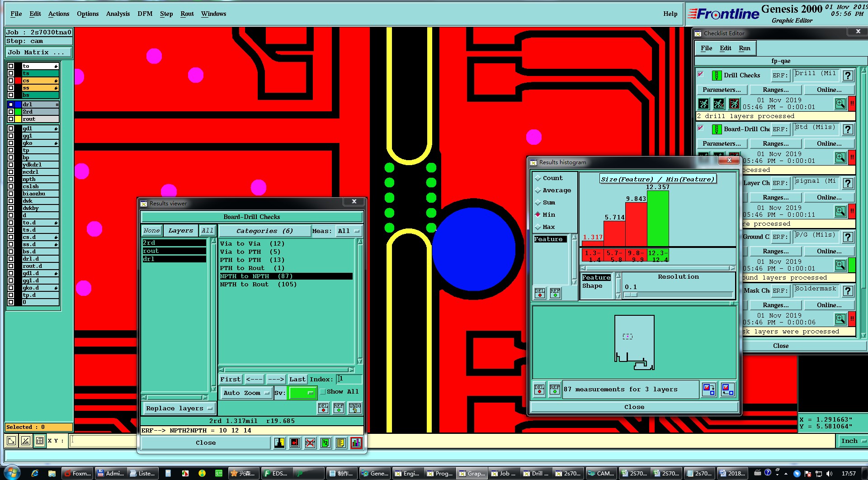This screenshot has width=868, height=480.
Task: Click the Index input field
Action: [x=349, y=379]
